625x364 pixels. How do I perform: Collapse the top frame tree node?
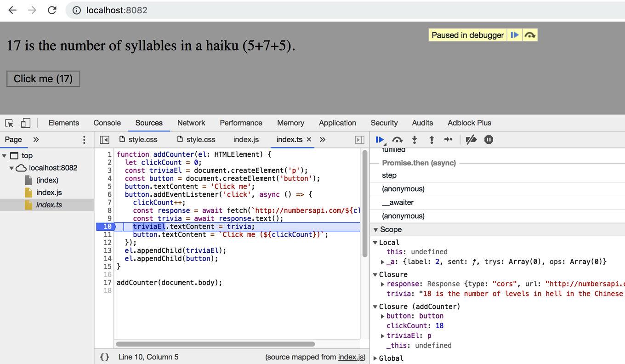click(4, 156)
